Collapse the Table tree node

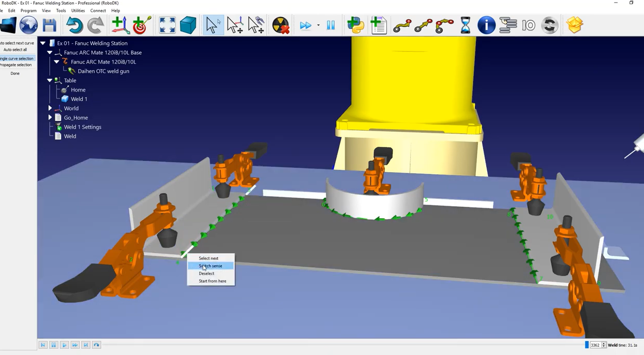pyautogui.click(x=50, y=81)
